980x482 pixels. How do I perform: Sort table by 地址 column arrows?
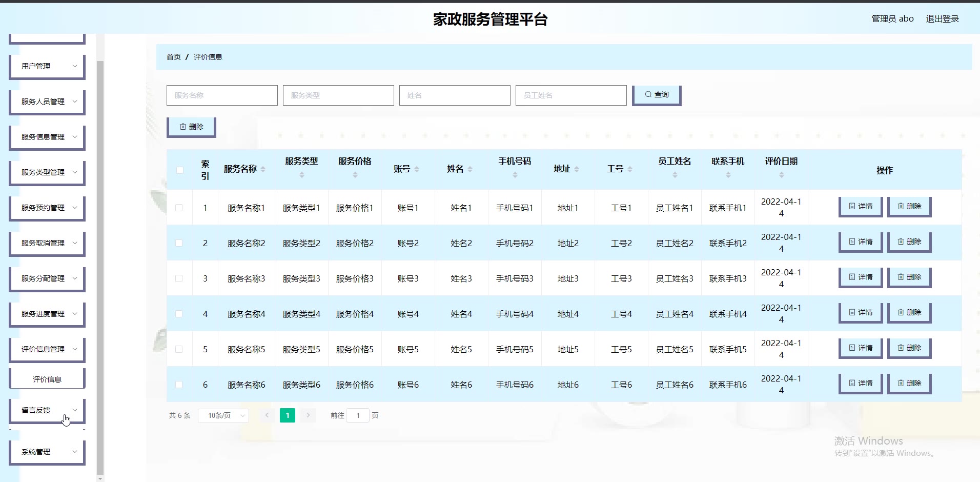point(577,169)
